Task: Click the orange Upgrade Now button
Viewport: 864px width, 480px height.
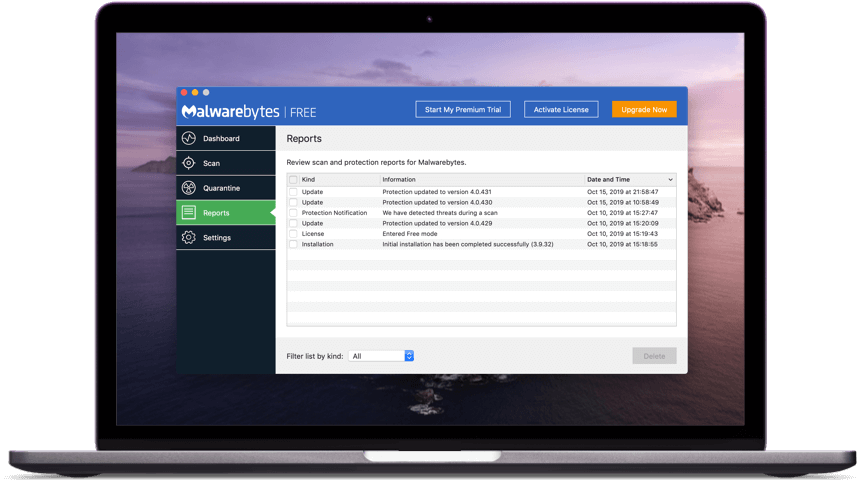Action: click(644, 110)
